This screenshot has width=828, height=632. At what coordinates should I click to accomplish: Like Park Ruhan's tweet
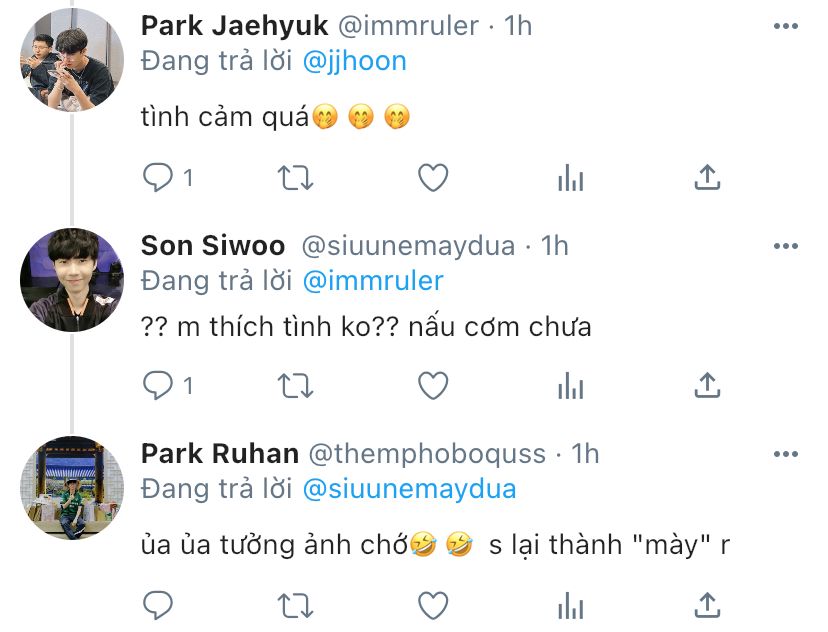pos(432,604)
